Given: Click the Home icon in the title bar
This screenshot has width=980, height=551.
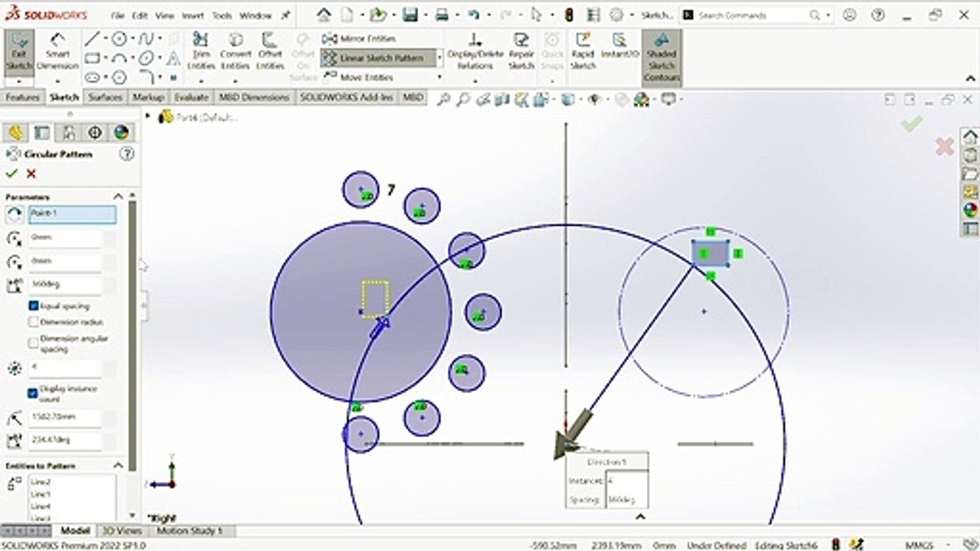Looking at the screenshot, I should pyautogui.click(x=325, y=15).
